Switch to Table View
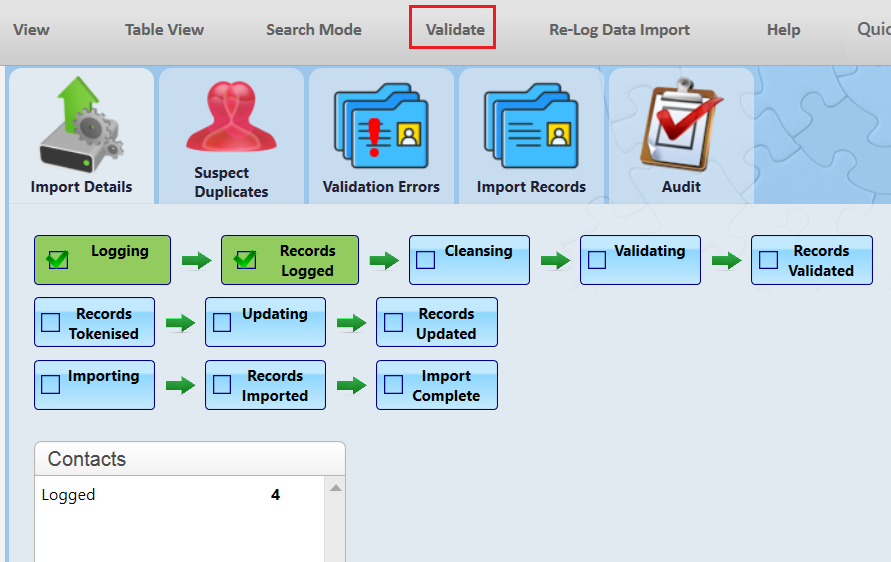 tap(164, 30)
